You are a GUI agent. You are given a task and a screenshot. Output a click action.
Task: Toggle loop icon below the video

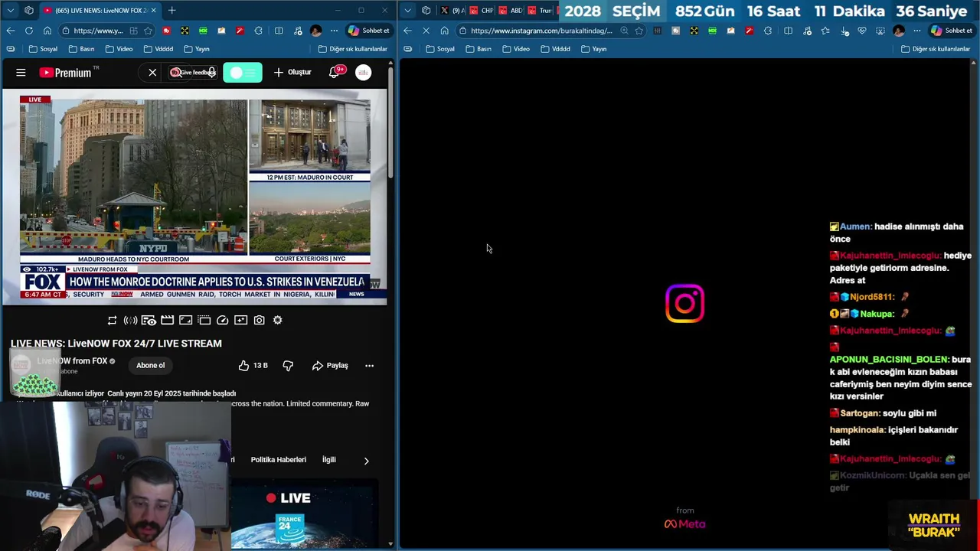112,320
